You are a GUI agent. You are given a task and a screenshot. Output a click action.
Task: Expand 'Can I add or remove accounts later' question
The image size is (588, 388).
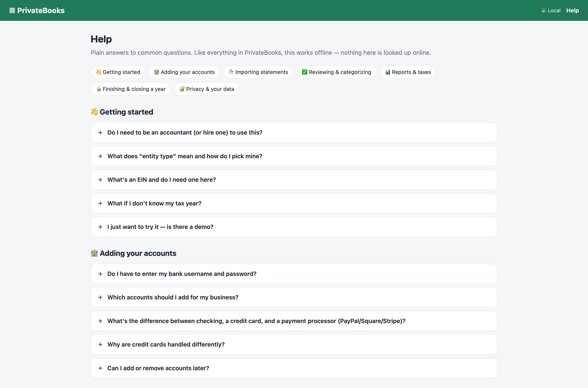(x=294, y=368)
